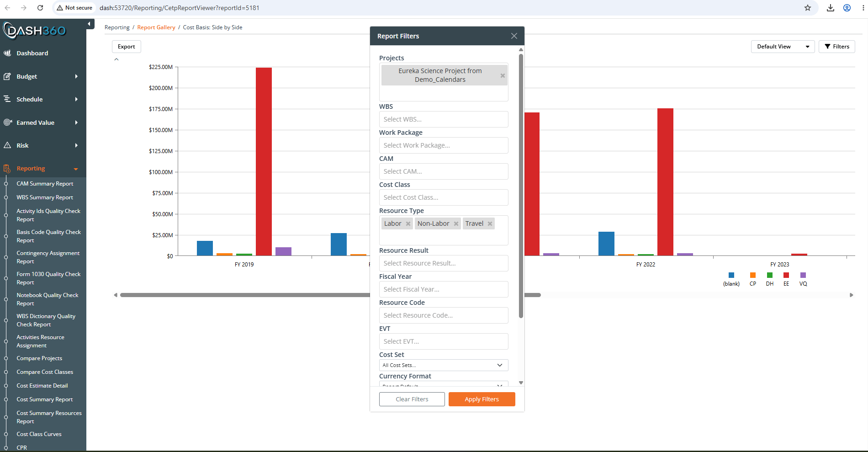Click the Select CAM field
Screen dimensions: 868x452
click(444, 171)
